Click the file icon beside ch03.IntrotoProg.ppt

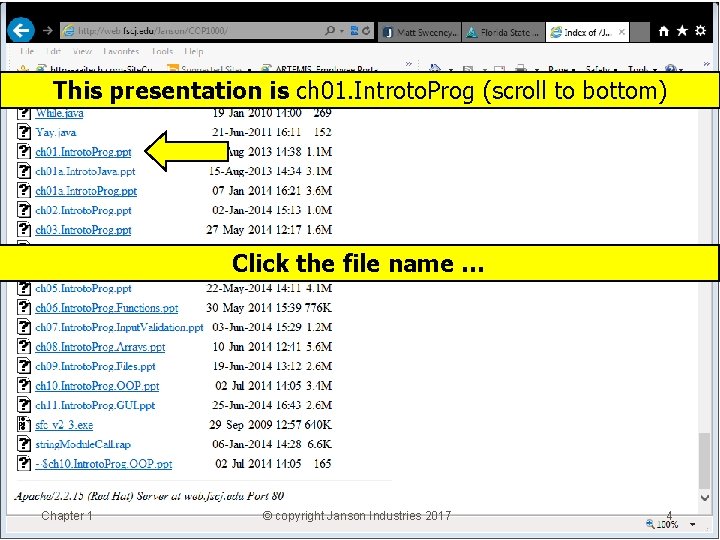pos(23,229)
